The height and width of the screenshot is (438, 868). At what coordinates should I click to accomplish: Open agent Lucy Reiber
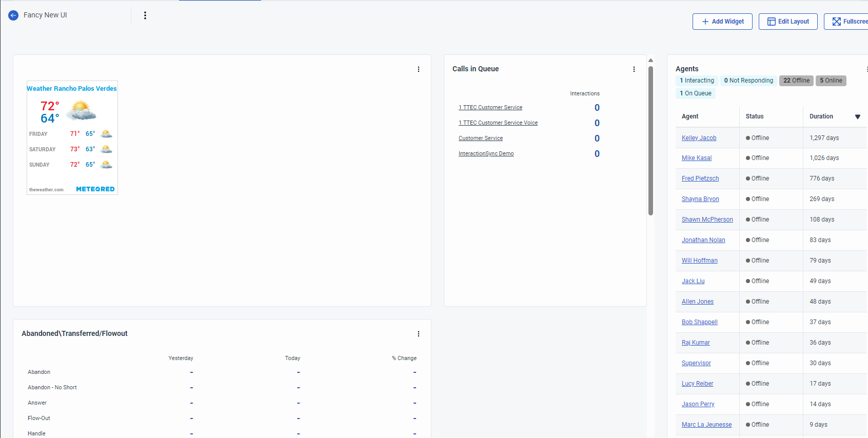coord(698,384)
